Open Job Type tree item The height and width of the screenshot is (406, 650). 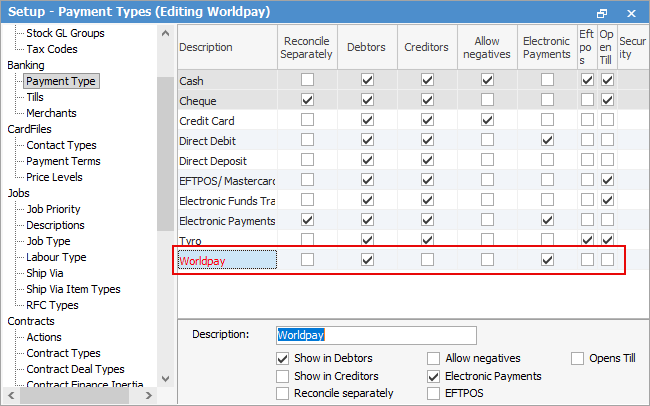tap(49, 241)
